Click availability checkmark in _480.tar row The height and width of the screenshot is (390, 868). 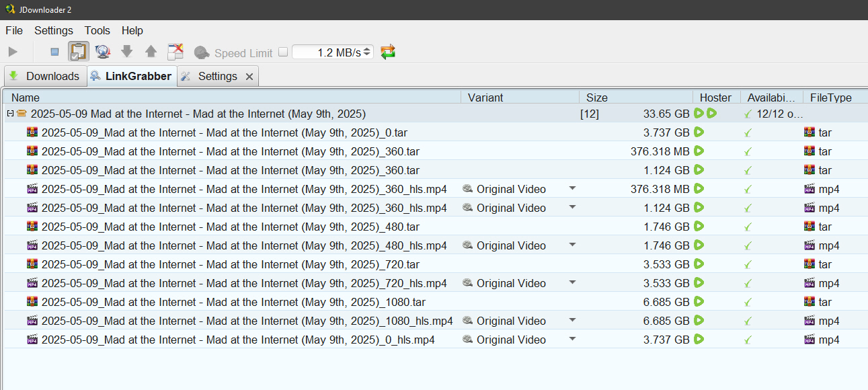748,227
